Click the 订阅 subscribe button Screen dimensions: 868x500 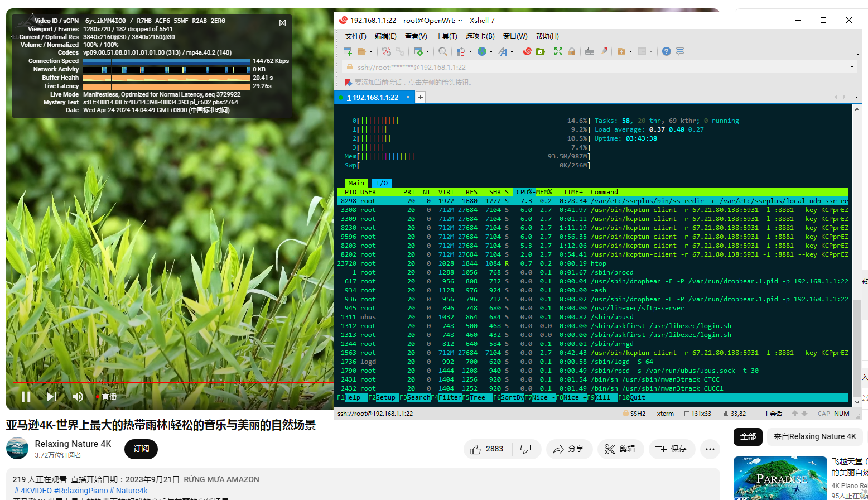click(x=141, y=449)
